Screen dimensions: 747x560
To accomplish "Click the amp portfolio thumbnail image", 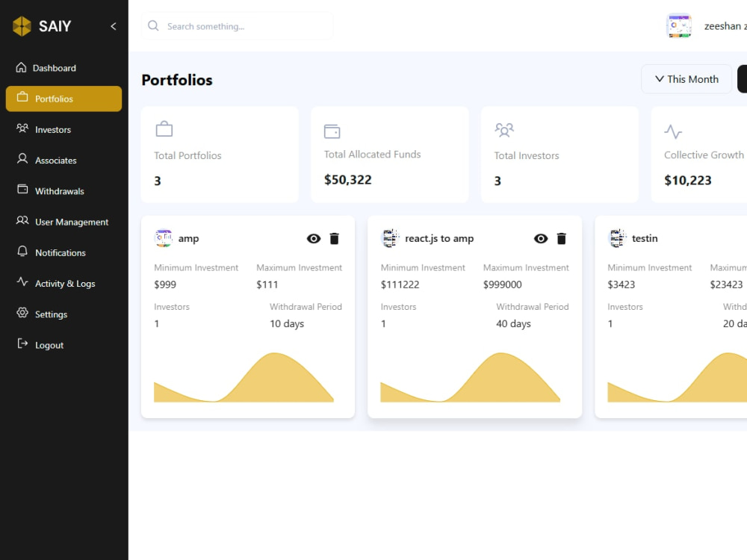I will pyautogui.click(x=164, y=238).
